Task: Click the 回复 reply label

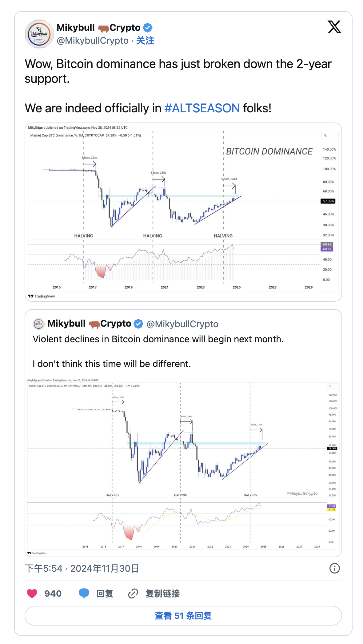Action: [x=105, y=594]
